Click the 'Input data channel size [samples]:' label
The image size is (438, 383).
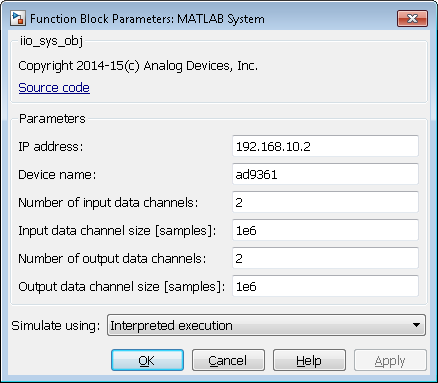pos(117,231)
